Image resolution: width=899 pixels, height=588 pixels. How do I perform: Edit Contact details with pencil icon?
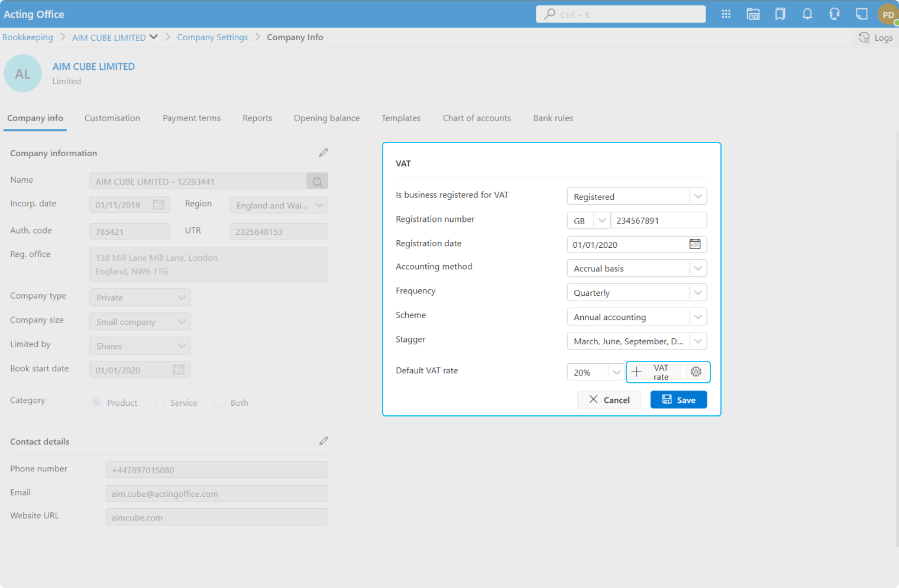[x=324, y=441]
